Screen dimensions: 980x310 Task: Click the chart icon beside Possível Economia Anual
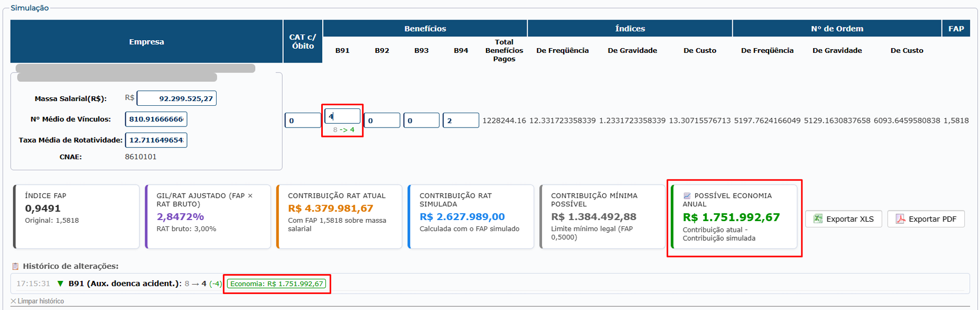point(687,196)
